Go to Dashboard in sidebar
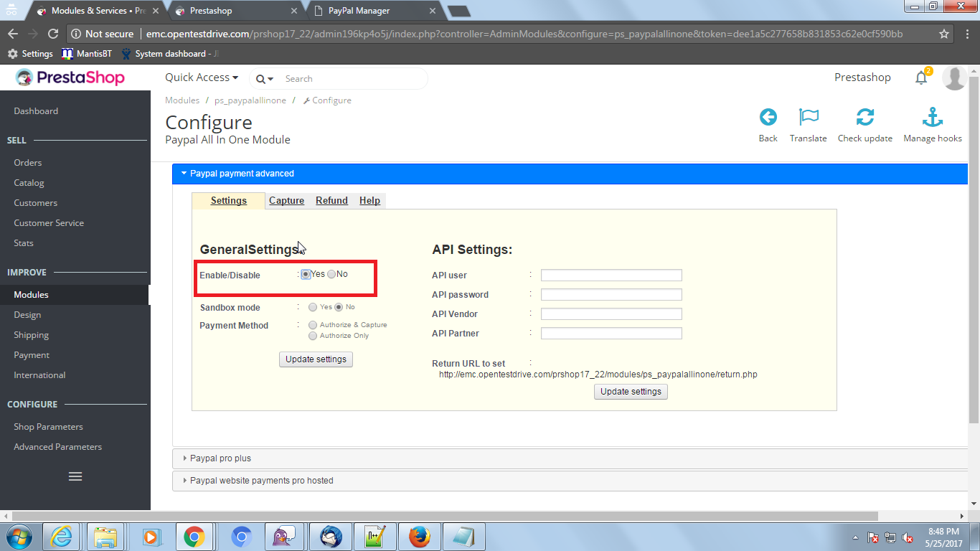The height and width of the screenshot is (551, 980). click(36, 111)
